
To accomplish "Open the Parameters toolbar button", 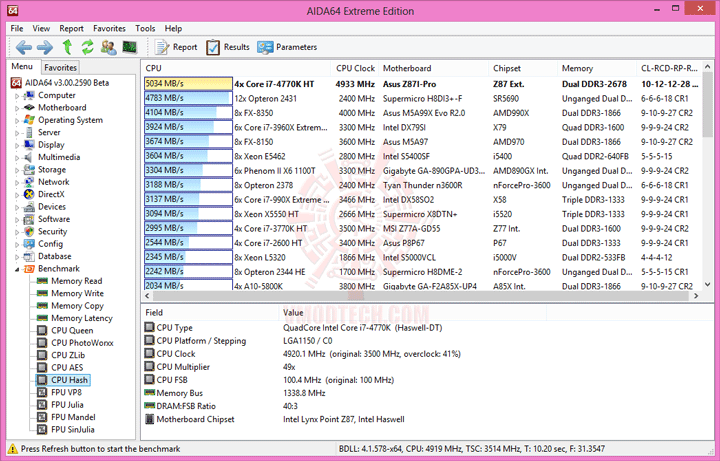I will pyautogui.click(x=287, y=47).
